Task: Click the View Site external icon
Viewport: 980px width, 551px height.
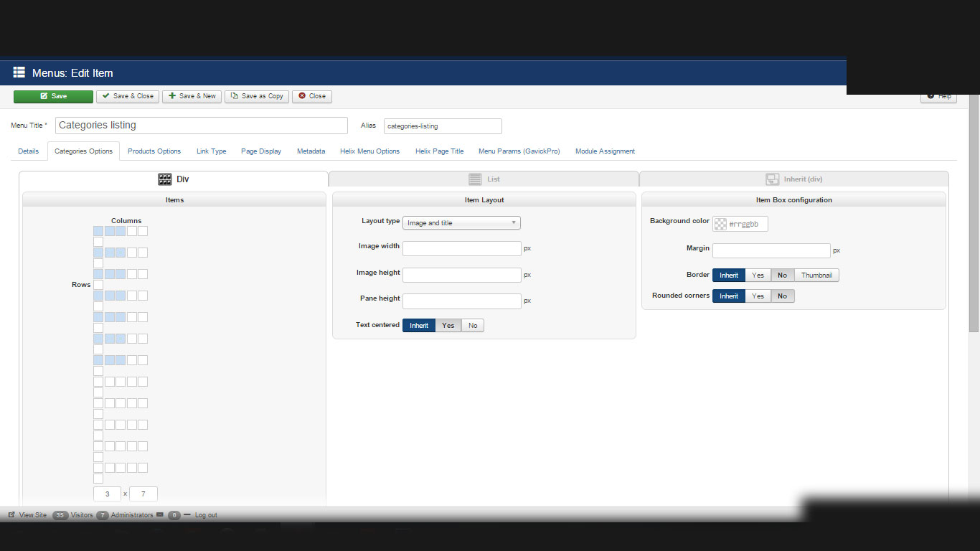Action: click(11, 515)
